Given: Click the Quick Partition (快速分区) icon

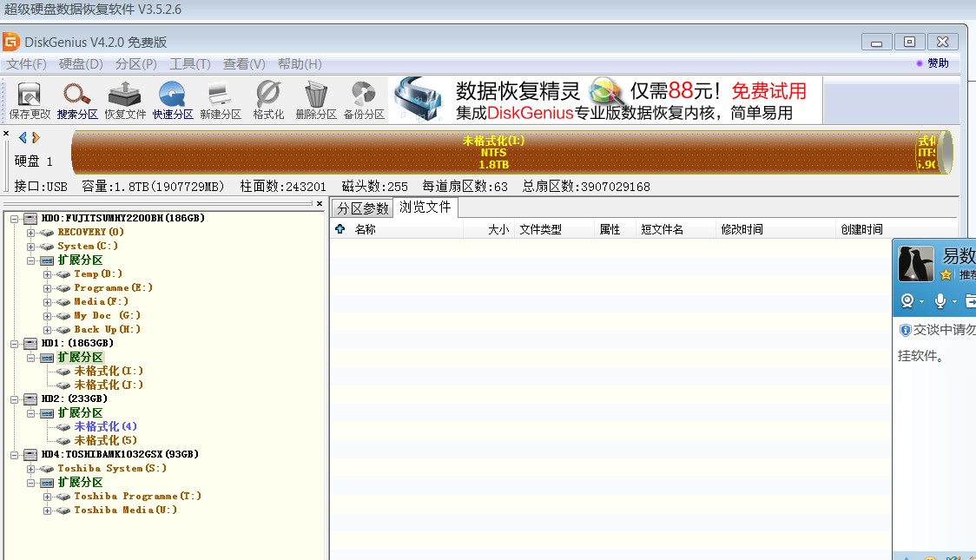Looking at the screenshot, I should (x=173, y=100).
